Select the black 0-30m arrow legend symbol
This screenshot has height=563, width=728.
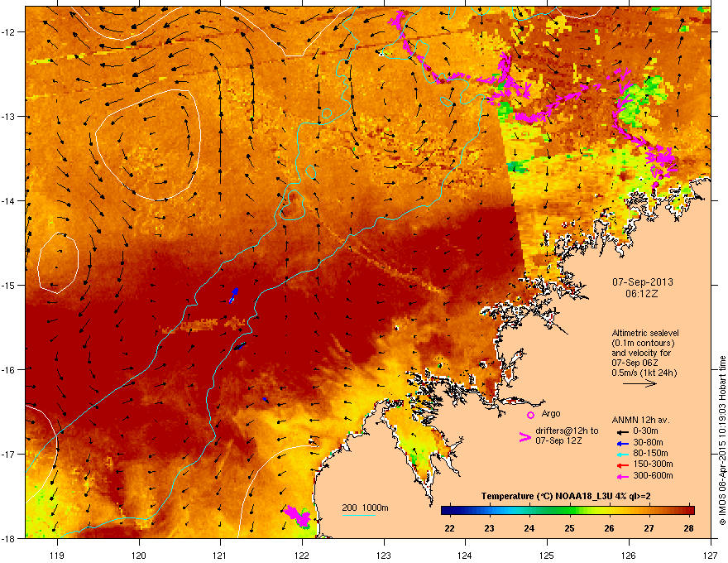point(621,432)
